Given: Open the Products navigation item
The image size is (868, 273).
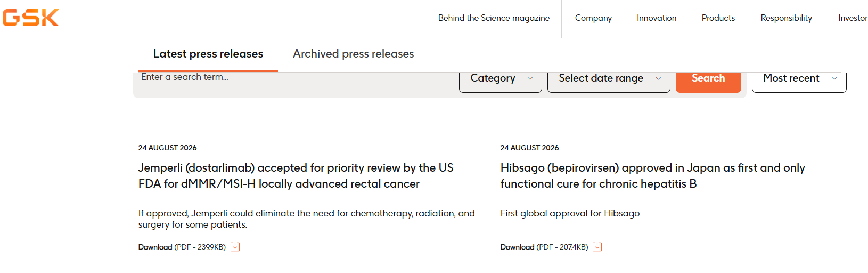Looking at the screenshot, I should (718, 18).
